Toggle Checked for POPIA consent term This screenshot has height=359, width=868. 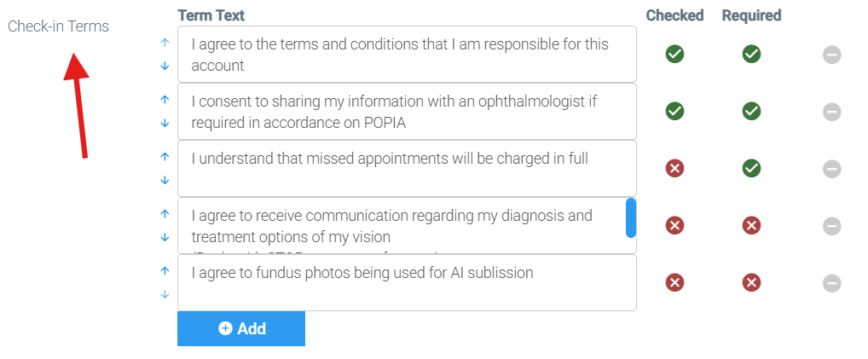tap(674, 112)
